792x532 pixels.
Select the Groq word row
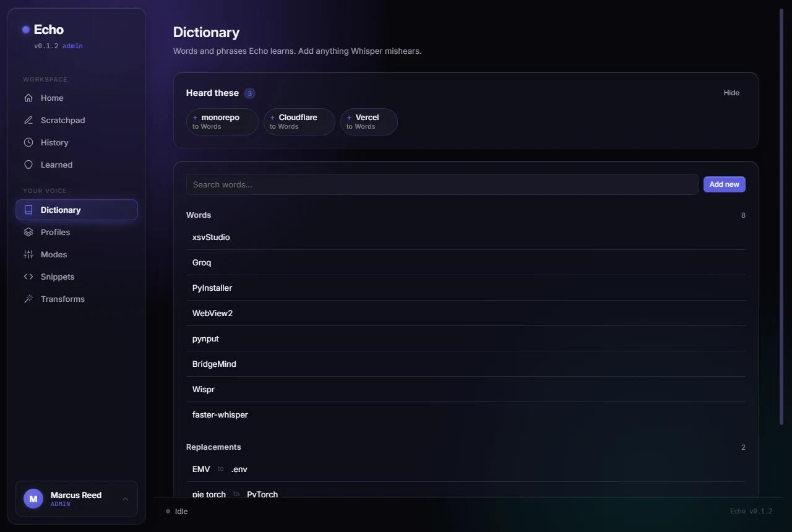tap(466, 263)
